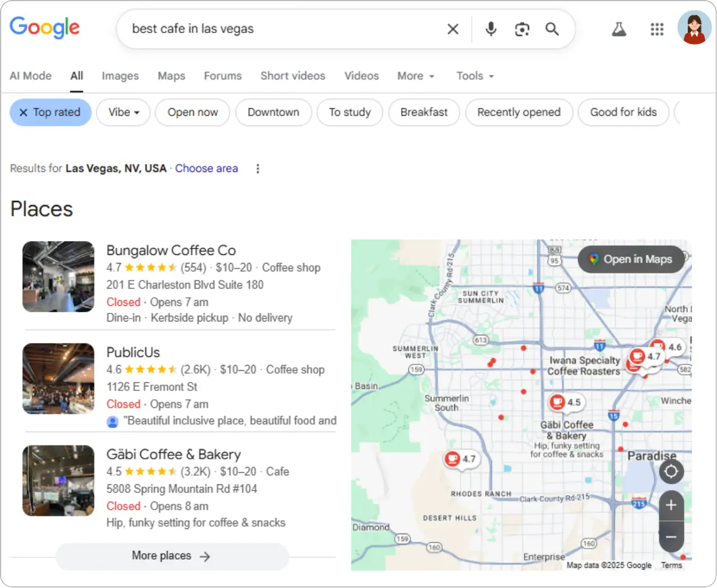Expand the Vibe filter dropdown
Viewport: 717px width, 588px height.
[x=123, y=112]
